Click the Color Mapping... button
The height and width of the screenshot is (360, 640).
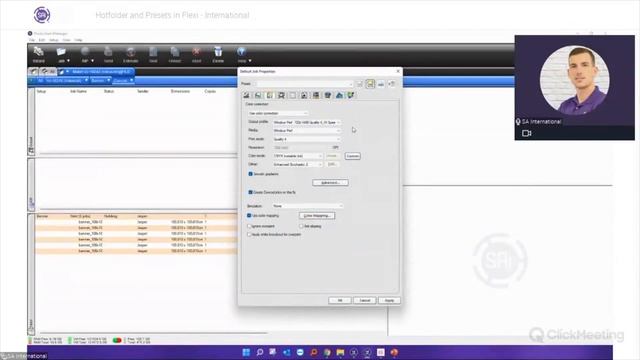point(317,216)
